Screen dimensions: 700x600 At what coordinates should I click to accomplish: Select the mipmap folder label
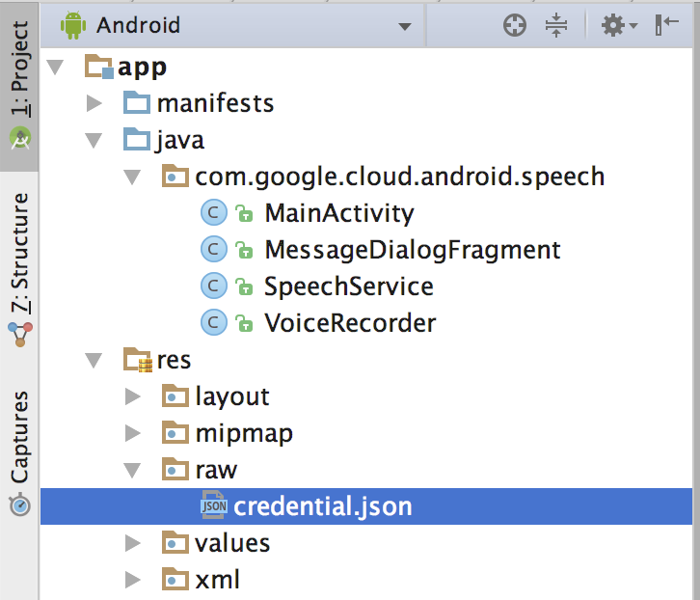[244, 434]
